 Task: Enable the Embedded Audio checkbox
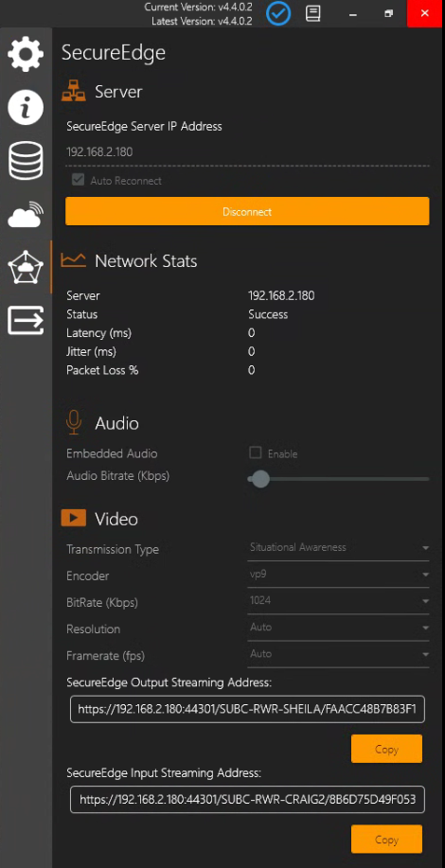click(x=255, y=452)
